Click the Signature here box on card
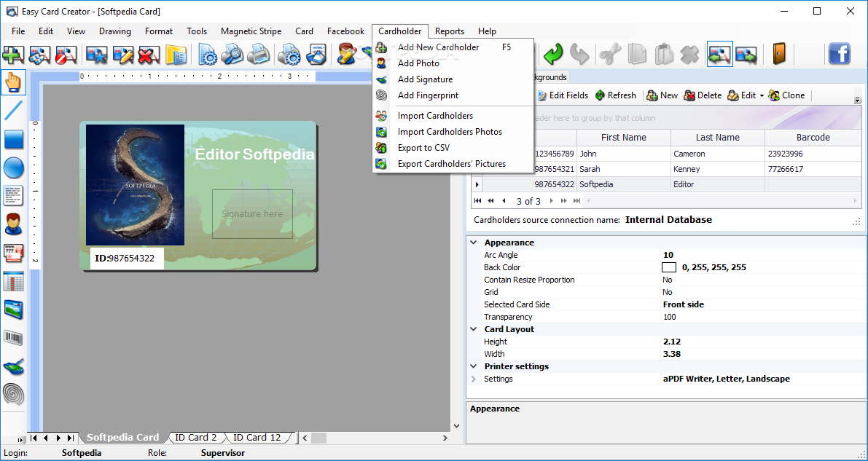 [x=252, y=214]
